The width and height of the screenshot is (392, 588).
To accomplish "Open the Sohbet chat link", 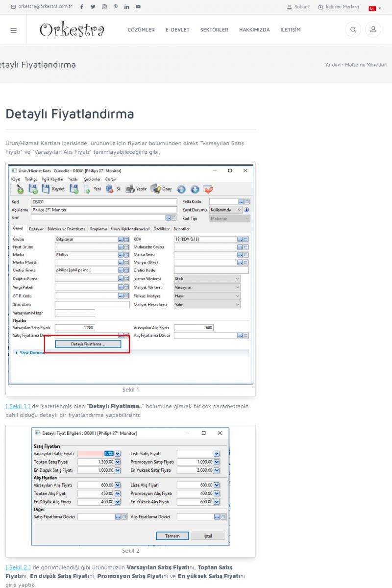I will click(x=298, y=7).
